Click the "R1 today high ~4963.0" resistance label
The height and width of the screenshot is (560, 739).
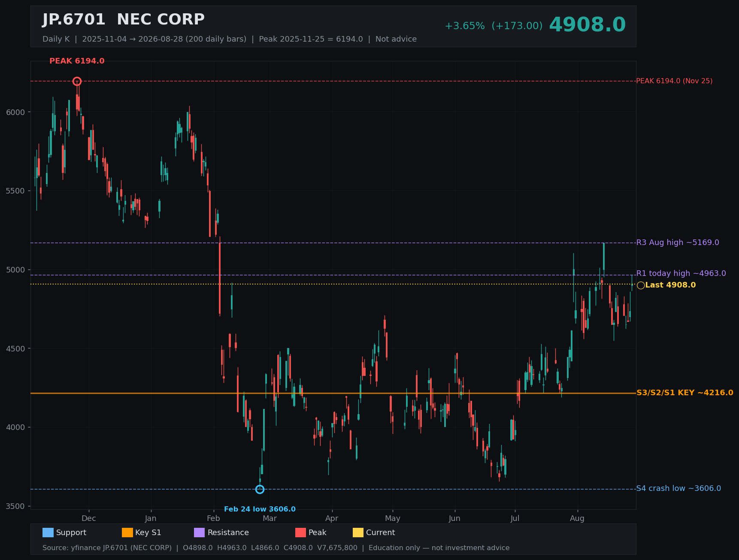681,273
